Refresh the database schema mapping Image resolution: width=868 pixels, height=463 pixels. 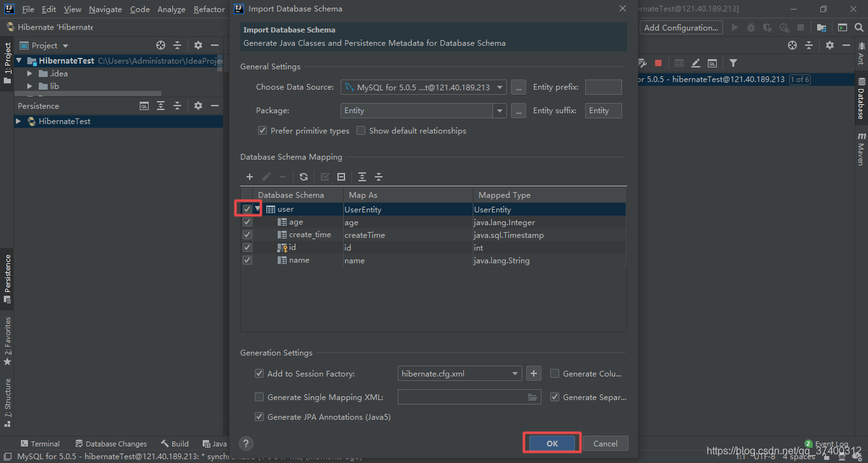click(x=304, y=177)
